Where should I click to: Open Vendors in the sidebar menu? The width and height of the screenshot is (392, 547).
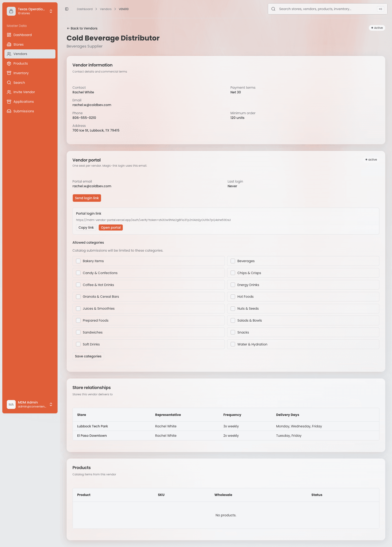pyautogui.click(x=30, y=54)
